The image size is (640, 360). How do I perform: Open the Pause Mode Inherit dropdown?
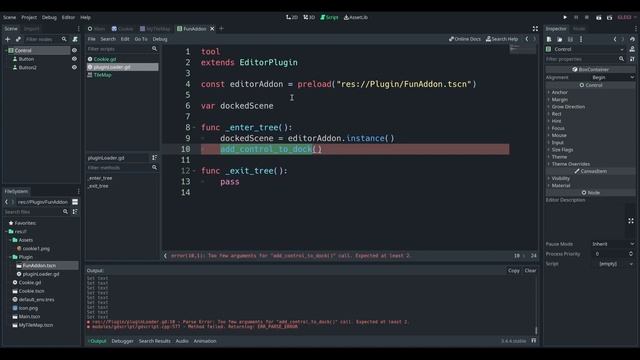pyautogui.click(x=613, y=244)
